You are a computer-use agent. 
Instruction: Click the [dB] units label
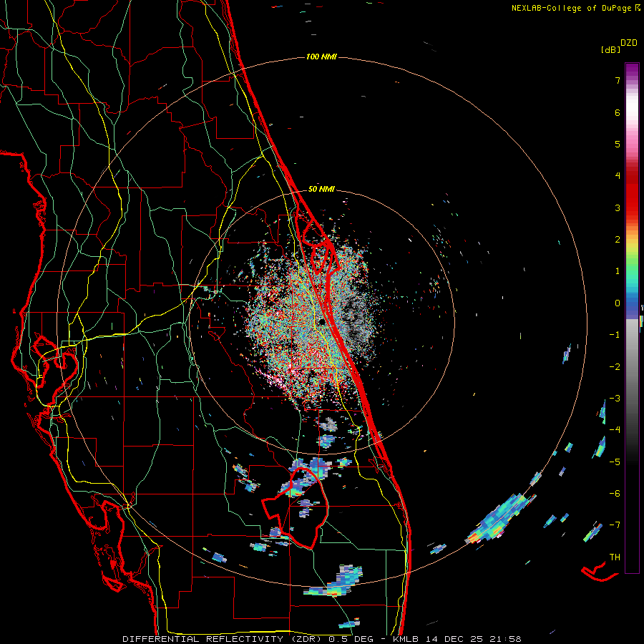click(611, 50)
